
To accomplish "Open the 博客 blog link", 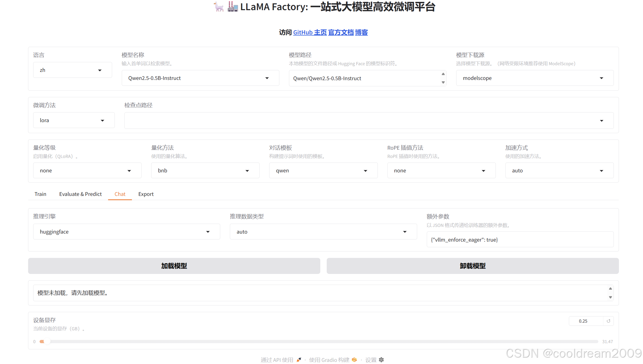I will click(x=362, y=32).
